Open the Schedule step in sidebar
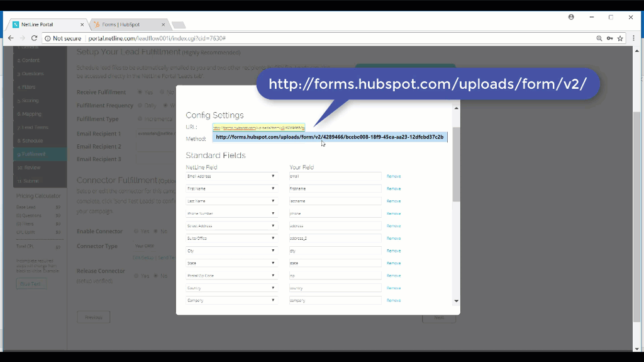Screen dimensions: 644x362 [40, 140]
